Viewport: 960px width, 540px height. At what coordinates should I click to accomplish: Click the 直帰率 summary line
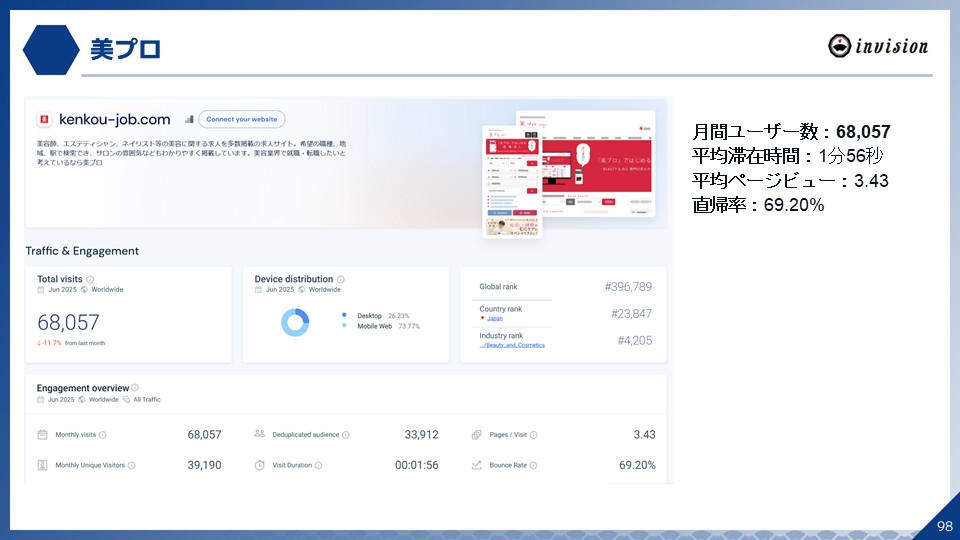pos(758,204)
